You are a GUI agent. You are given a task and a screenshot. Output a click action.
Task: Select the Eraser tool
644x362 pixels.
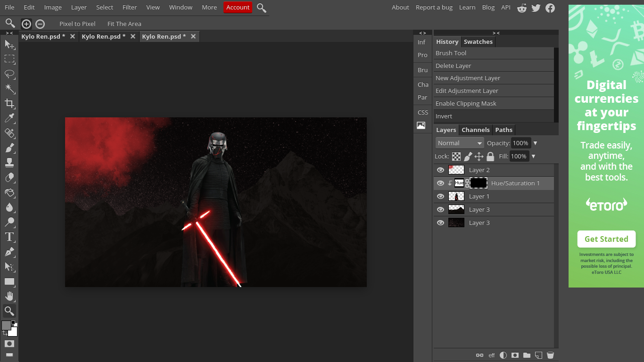click(9, 178)
